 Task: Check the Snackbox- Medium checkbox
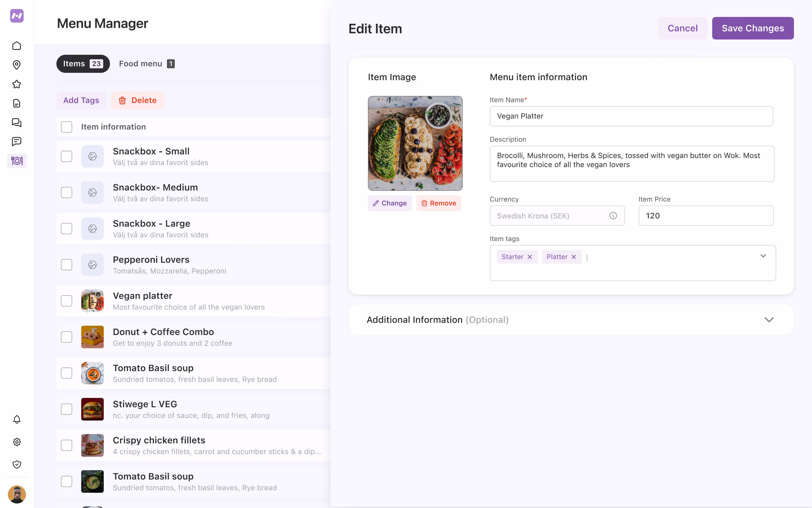67,192
